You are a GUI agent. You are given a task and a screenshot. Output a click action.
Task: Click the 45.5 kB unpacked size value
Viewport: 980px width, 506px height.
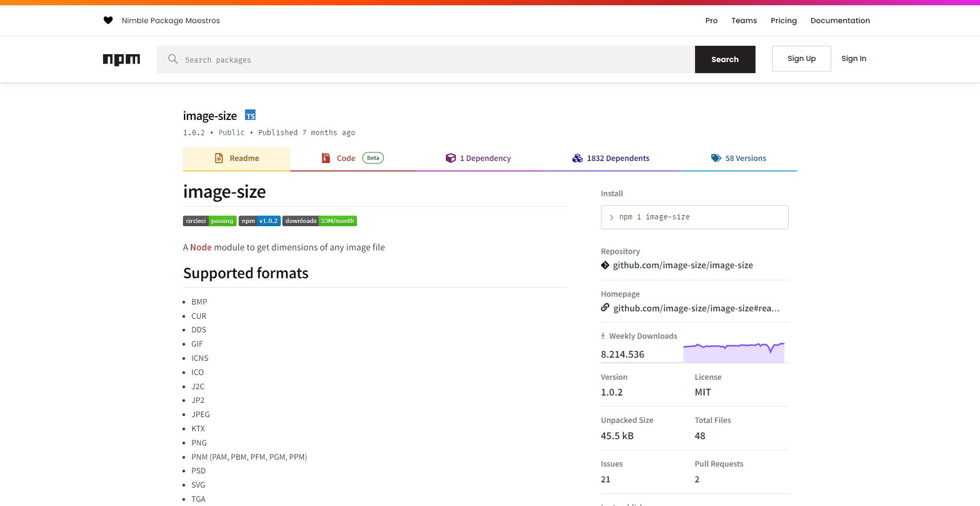click(x=617, y=436)
